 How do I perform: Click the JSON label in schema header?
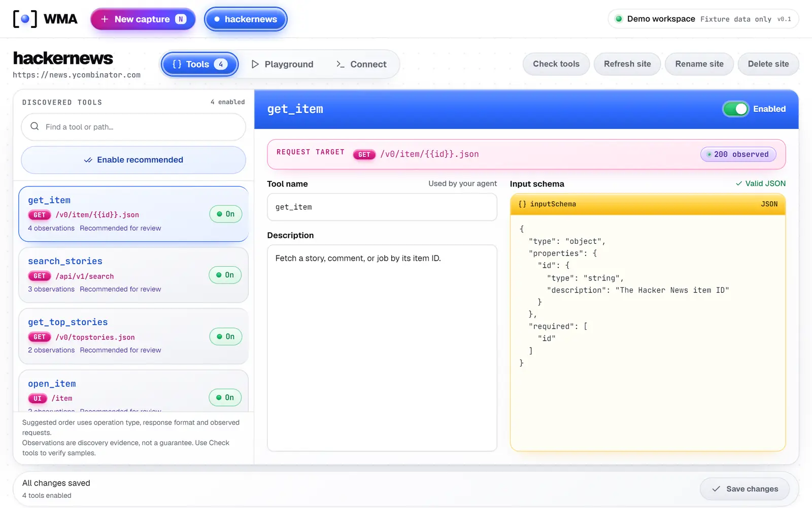(x=769, y=204)
